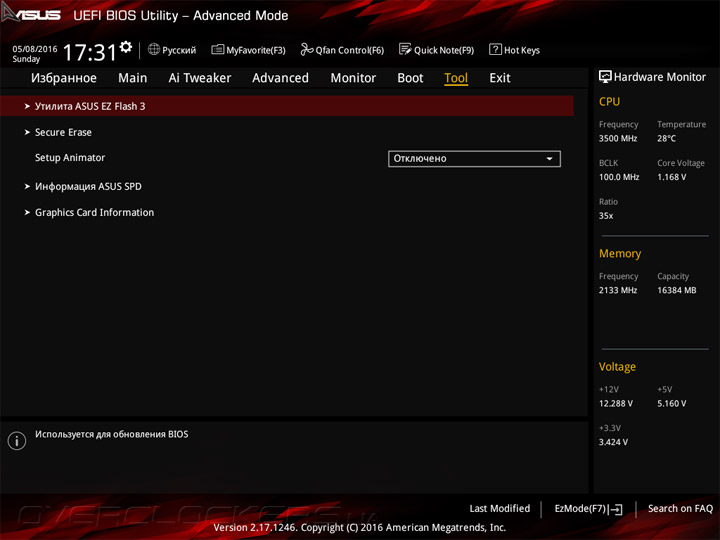Switch to EzMode(F7)
720x540 pixels.
click(x=588, y=509)
